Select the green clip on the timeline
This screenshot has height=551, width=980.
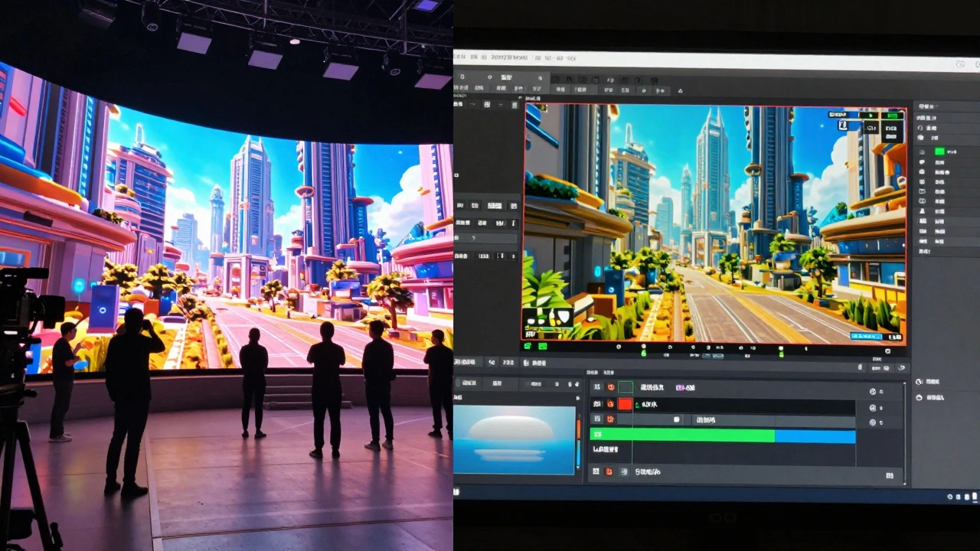pyautogui.click(x=682, y=435)
